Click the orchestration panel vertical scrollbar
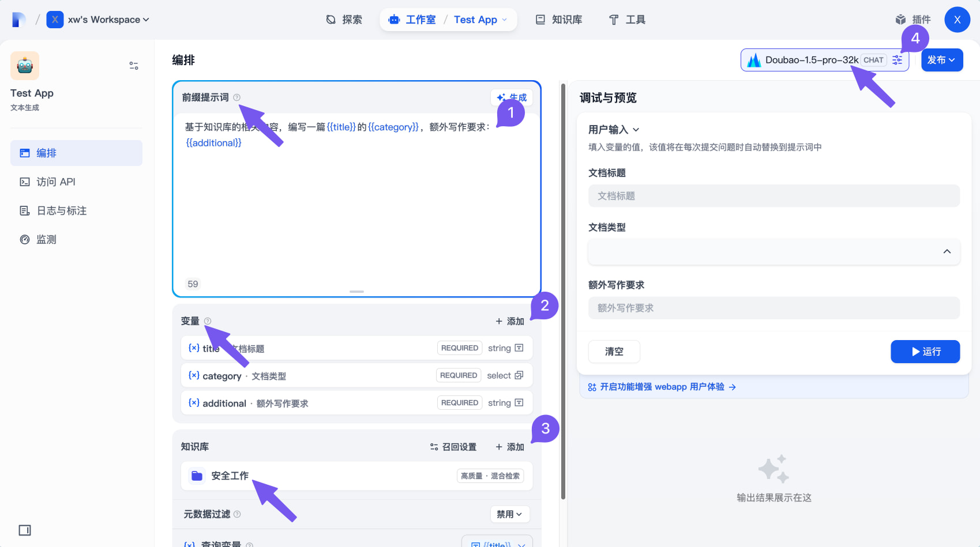 point(563,291)
